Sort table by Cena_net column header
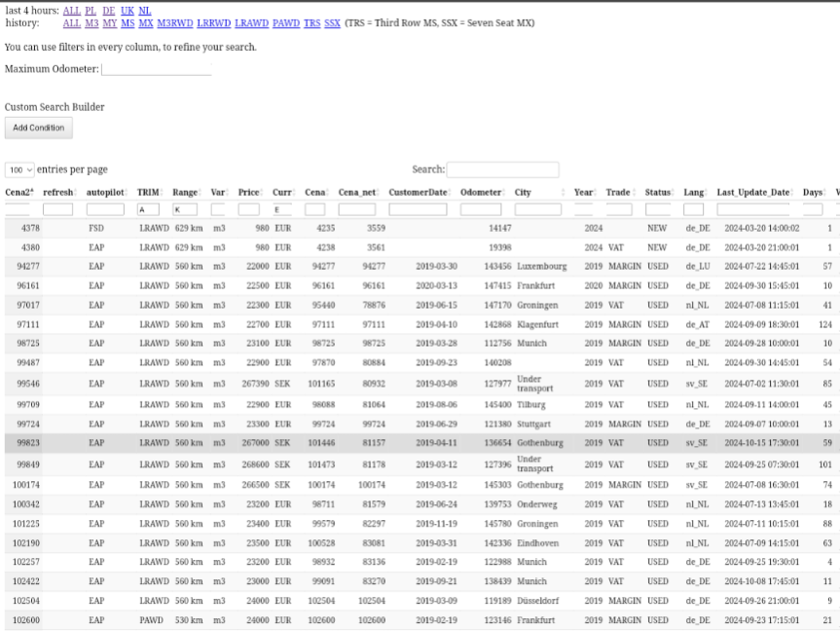 [x=357, y=193]
